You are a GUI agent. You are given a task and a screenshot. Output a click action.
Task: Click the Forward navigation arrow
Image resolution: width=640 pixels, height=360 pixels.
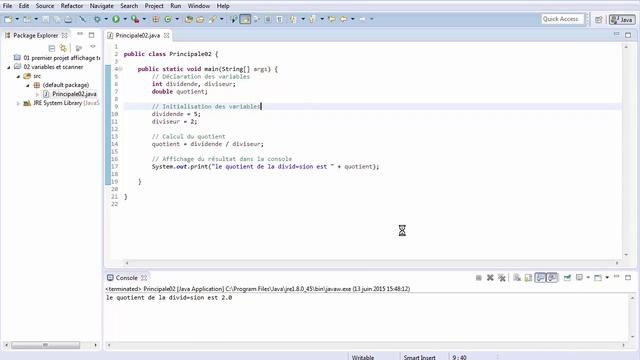(362, 19)
